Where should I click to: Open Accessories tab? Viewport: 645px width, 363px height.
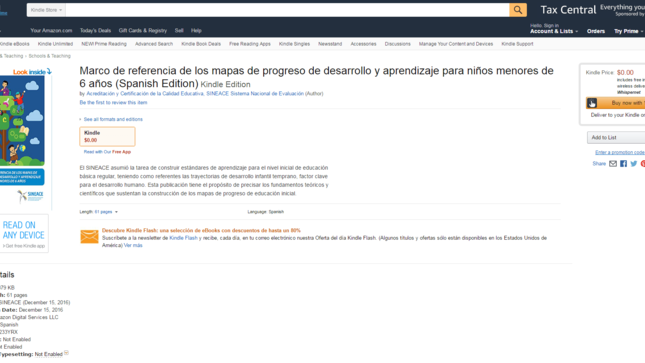(363, 44)
